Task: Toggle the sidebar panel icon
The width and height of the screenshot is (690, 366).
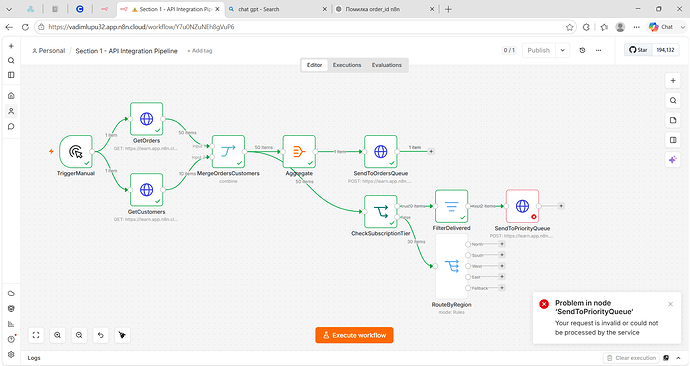Action: click(11, 75)
